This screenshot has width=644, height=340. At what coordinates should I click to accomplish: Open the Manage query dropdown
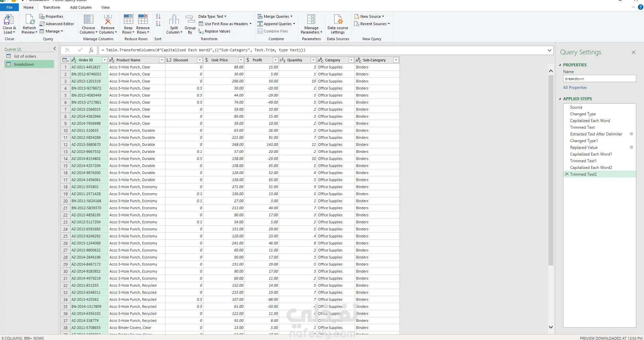point(51,31)
